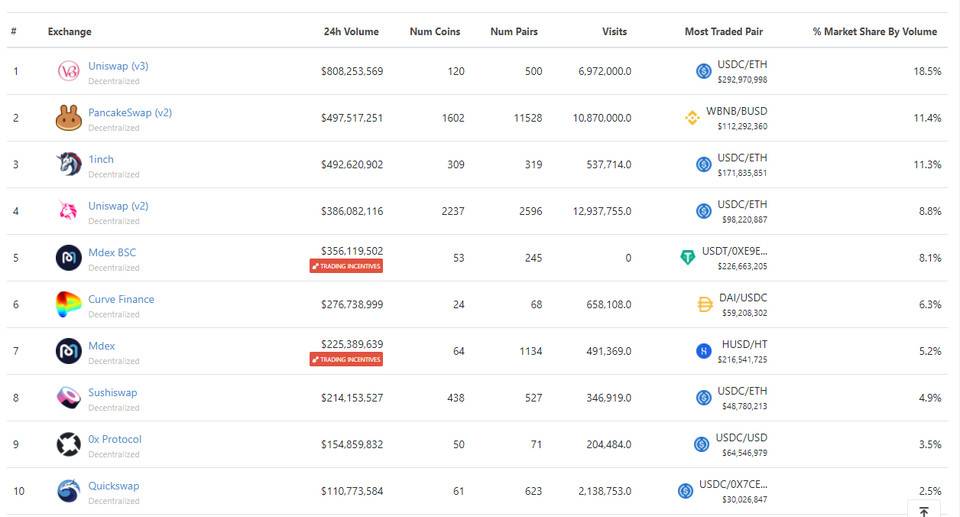Click the Quickswap logo icon
This screenshot has width=960, height=517.
click(68, 491)
